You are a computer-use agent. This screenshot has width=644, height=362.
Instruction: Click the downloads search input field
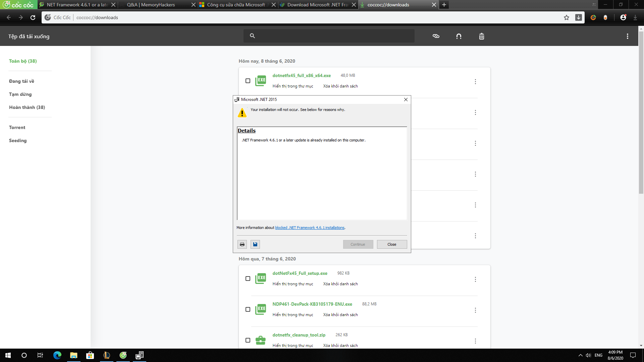[x=329, y=36]
